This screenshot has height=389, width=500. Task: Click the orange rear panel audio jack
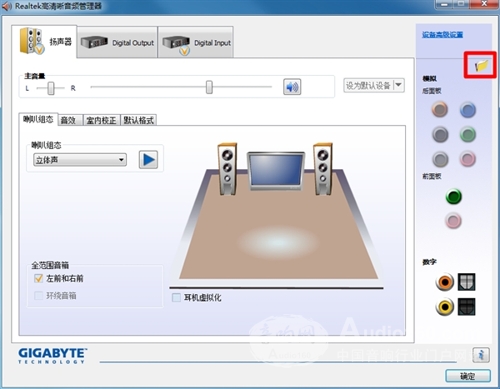[440, 110]
